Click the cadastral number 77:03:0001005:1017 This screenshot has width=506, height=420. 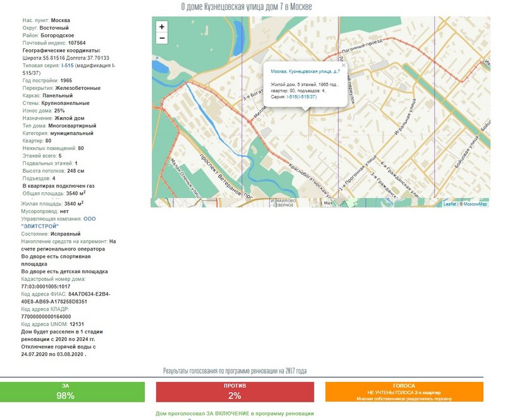coord(46,287)
